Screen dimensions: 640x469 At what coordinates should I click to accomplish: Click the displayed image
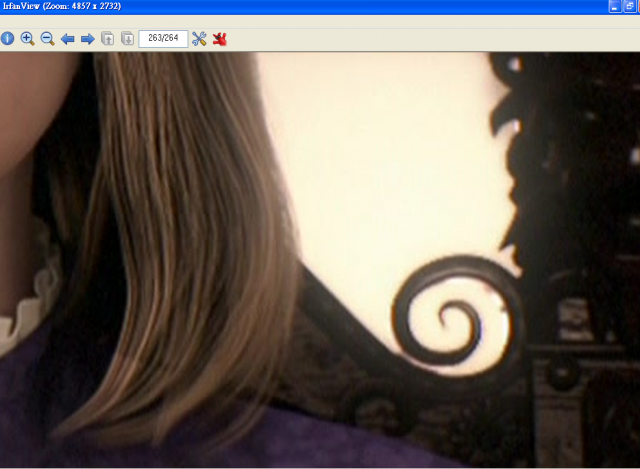[x=320, y=260]
